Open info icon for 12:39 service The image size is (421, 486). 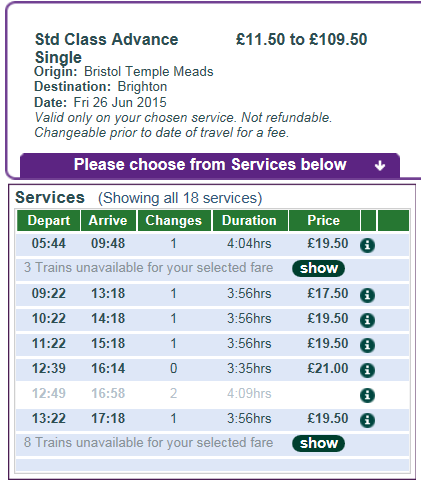point(367,370)
